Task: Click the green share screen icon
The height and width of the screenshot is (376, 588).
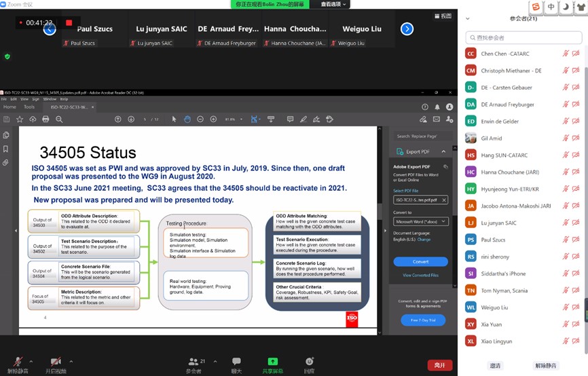Action: coord(272,362)
